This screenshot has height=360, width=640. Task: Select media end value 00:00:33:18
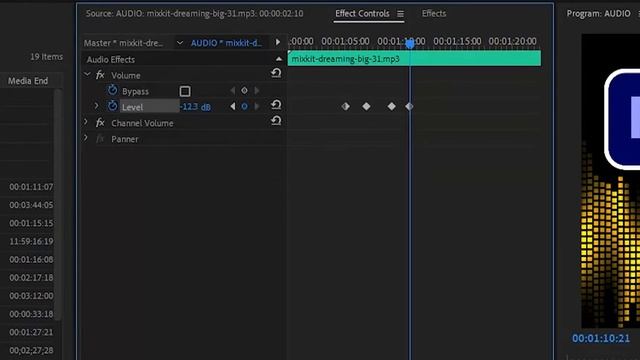(x=31, y=314)
